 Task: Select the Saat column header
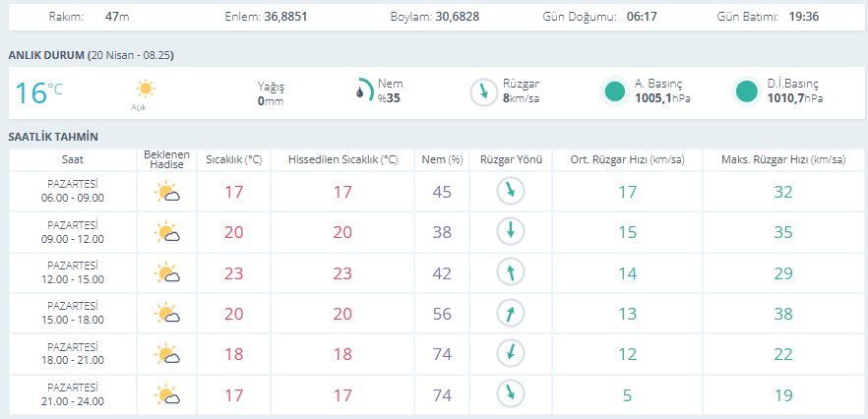coord(73,159)
